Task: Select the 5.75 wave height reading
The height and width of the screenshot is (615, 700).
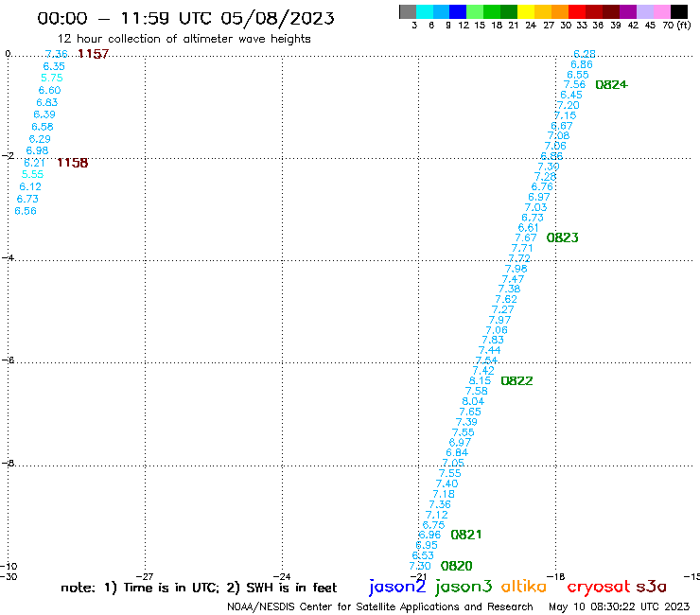Action: pos(52,78)
